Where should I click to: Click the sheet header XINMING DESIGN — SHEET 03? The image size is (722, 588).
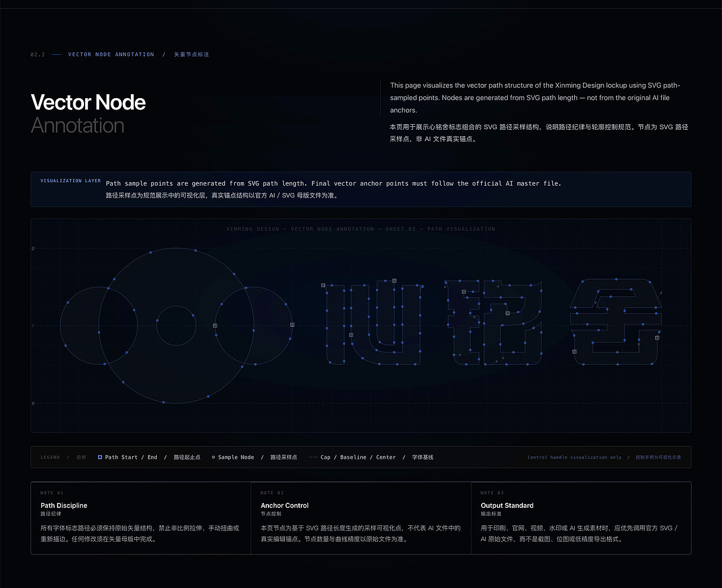click(x=360, y=229)
